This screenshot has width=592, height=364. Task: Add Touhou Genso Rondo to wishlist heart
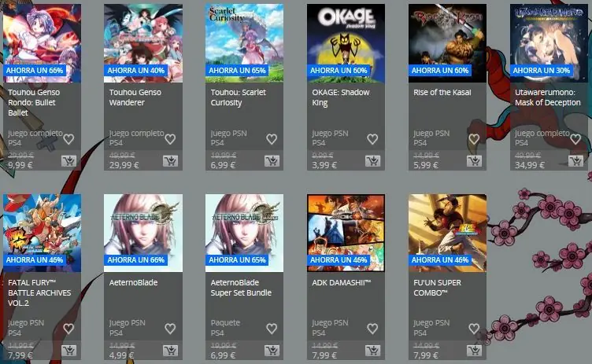[68, 139]
